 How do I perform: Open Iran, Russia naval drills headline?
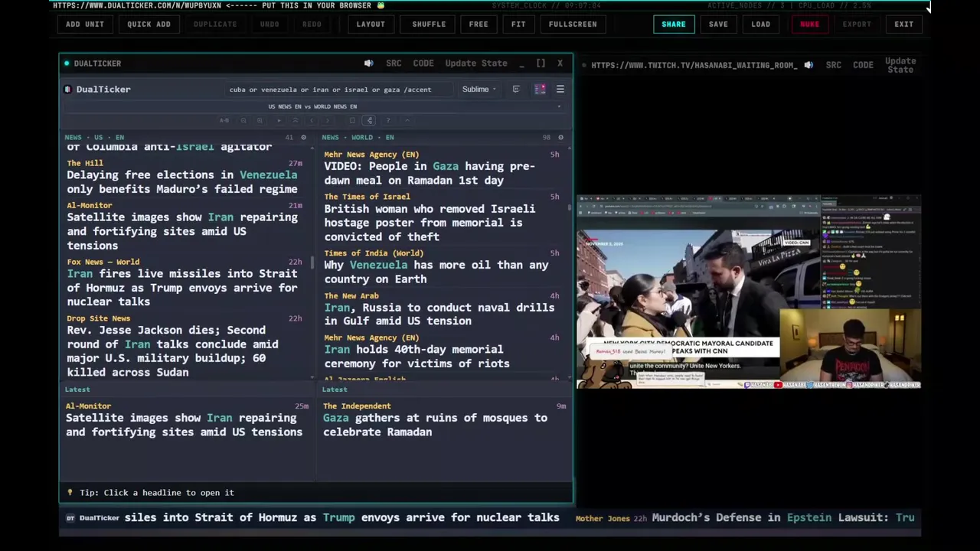(439, 315)
